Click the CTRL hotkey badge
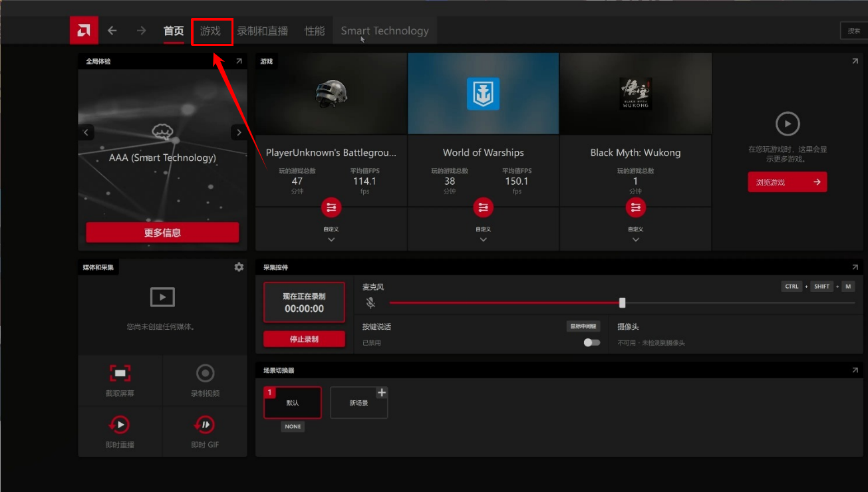Screen dimensions: 868x492 point(792,287)
